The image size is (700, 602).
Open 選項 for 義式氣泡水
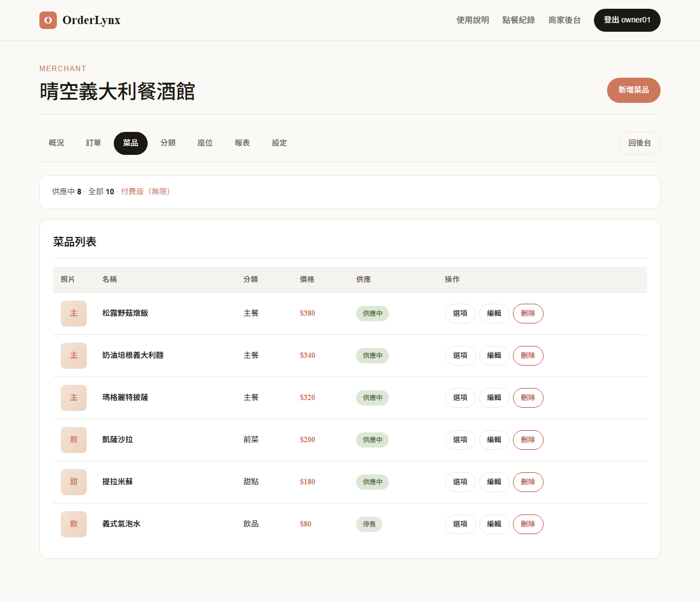pyautogui.click(x=460, y=524)
